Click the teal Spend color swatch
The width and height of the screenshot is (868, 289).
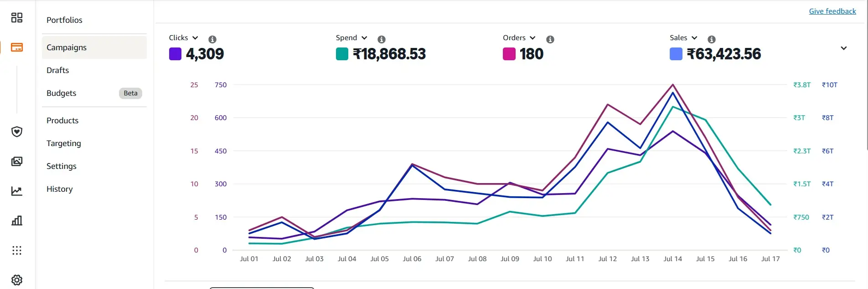[x=342, y=54]
